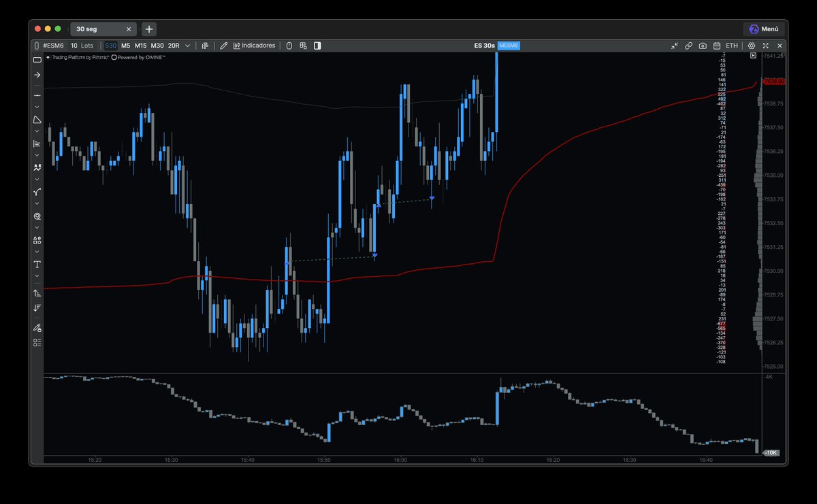Click the collapse arrows icon in toolbar
The height and width of the screenshot is (504, 817).
point(674,46)
